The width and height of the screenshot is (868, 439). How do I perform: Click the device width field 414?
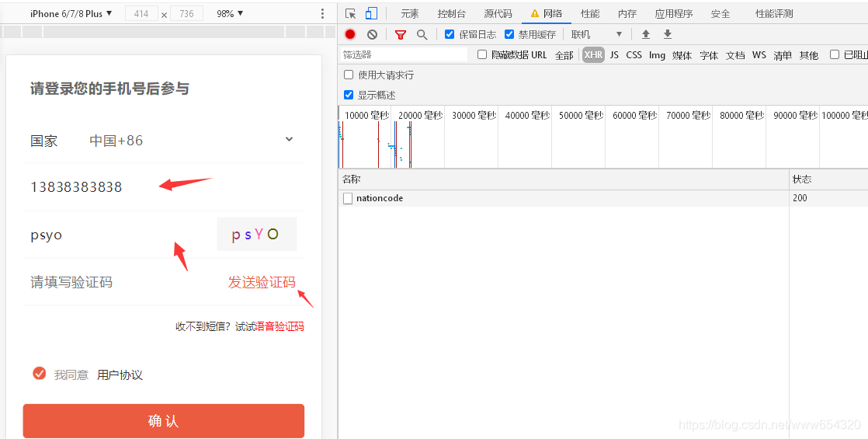pos(142,14)
